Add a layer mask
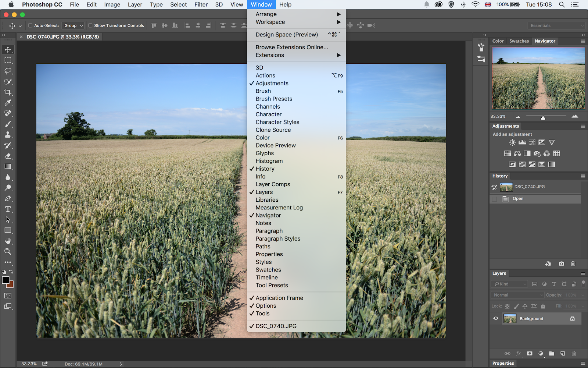The height and width of the screenshot is (368, 588). [530, 354]
